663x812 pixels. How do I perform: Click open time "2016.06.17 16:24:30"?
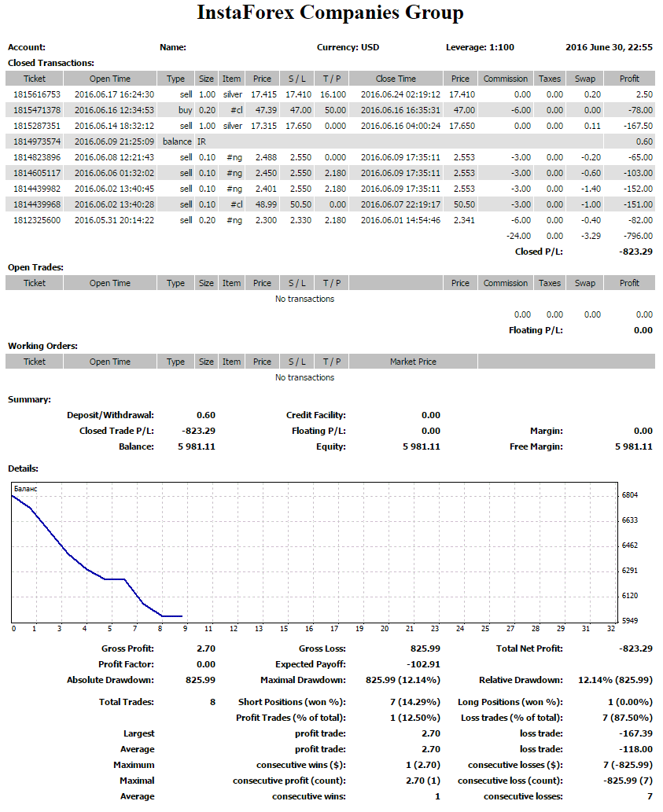pos(115,95)
